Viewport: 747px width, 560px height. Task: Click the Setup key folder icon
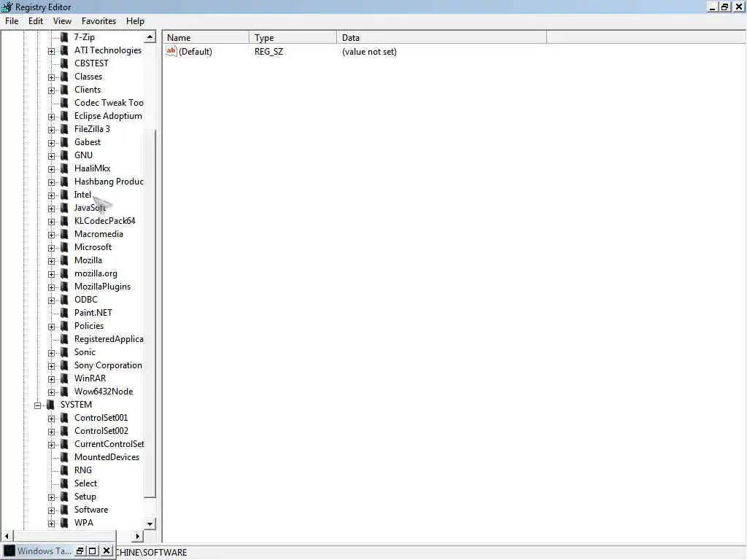click(x=64, y=497)
